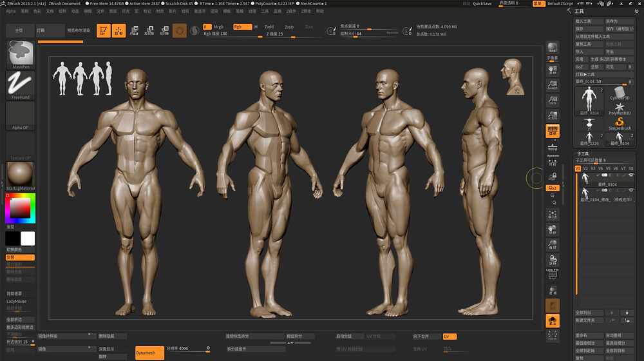Click the Zoom3D navigation icon
Screen dimensions: 644x361
pyautogui.click(x=553, y=245)
